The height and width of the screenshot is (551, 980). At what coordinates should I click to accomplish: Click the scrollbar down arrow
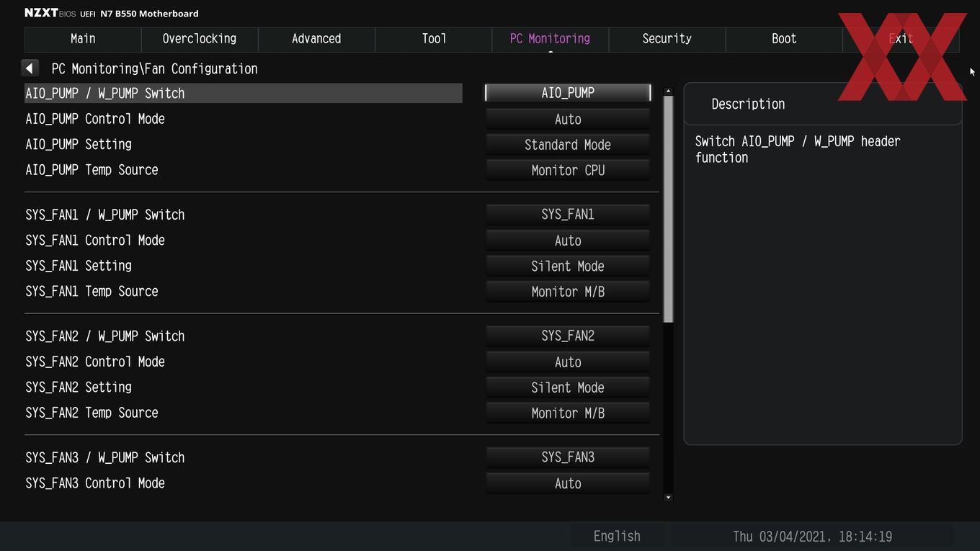[668, 497]
